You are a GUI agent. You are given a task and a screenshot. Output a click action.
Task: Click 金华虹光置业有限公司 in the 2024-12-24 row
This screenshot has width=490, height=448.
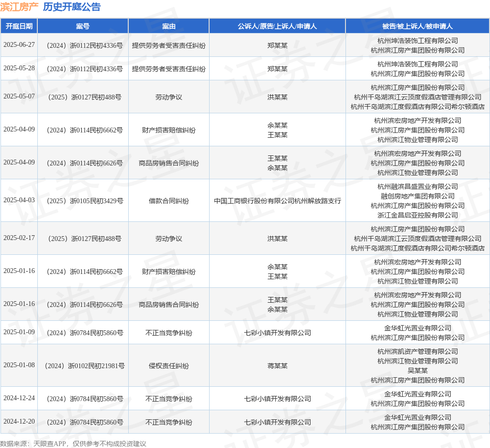(x=417, y=394)
